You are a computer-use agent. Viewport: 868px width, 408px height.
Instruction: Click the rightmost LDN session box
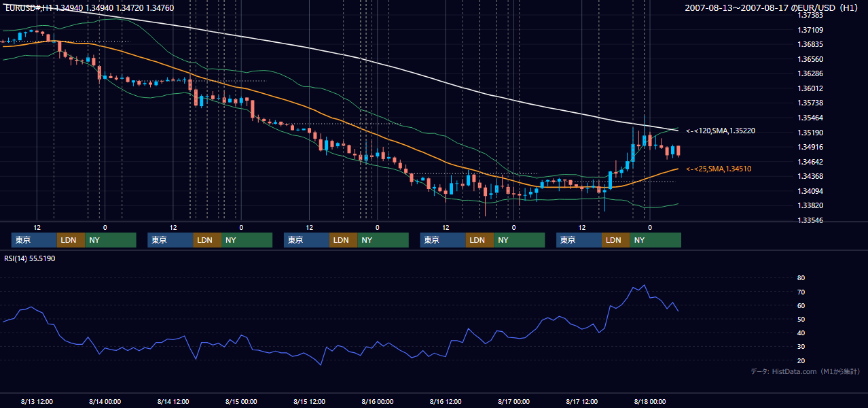[615, 240]
